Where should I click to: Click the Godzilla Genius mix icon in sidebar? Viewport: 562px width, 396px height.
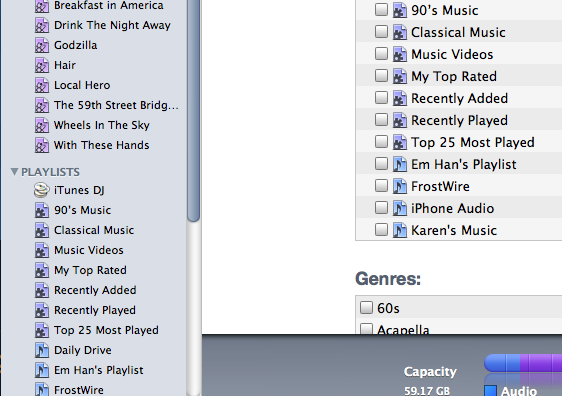(42, 46)
